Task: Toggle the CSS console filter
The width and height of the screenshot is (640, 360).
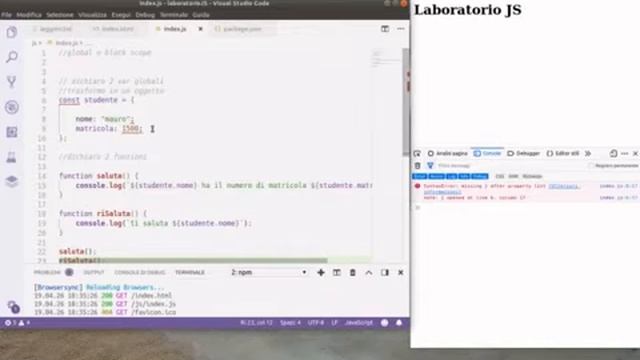Action: click(500, 176)
